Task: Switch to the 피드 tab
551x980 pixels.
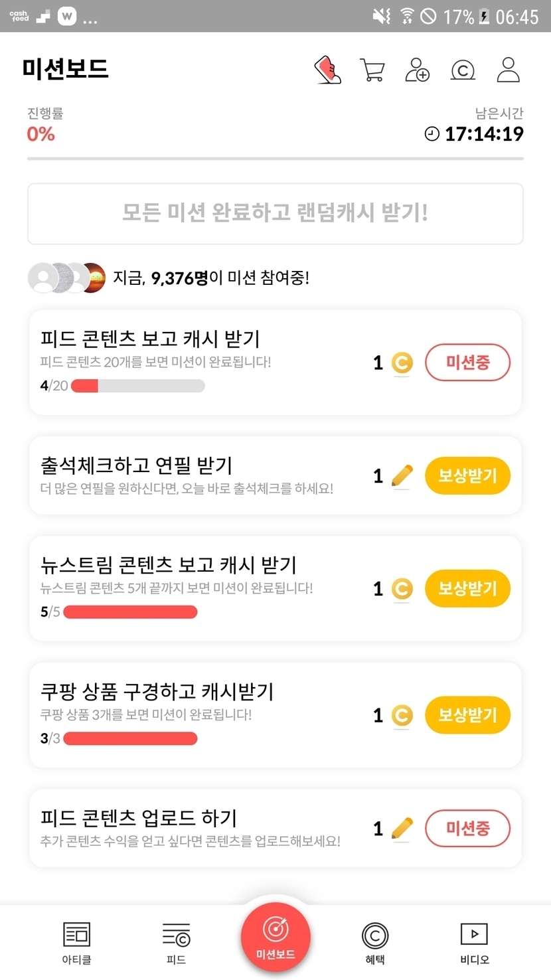Action: (176, 943)
